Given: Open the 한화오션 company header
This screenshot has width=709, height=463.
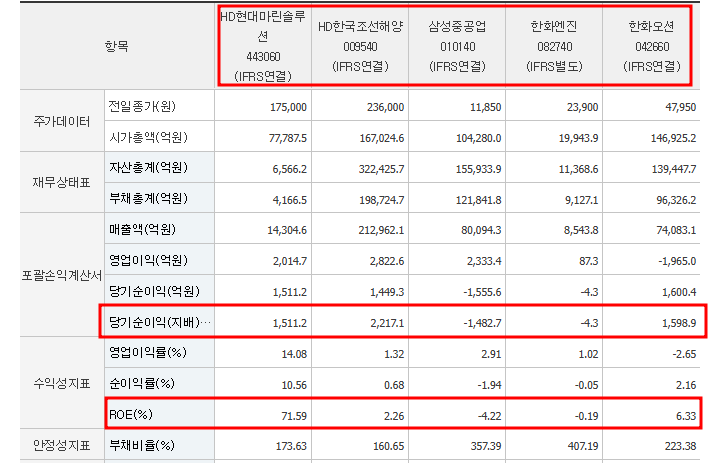Looking at the screenshot, I should 652,46.
